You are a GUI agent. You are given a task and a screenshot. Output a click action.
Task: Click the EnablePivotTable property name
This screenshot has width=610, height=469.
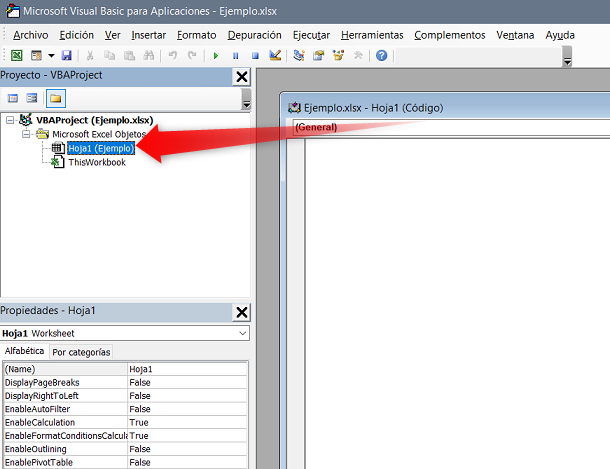point(39,462)
